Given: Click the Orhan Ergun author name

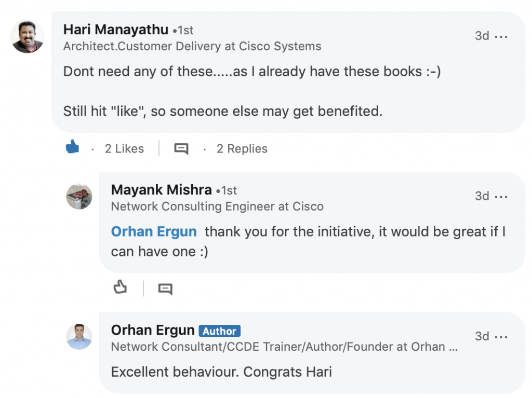Looking at the screenshot, I should [153, 330].
